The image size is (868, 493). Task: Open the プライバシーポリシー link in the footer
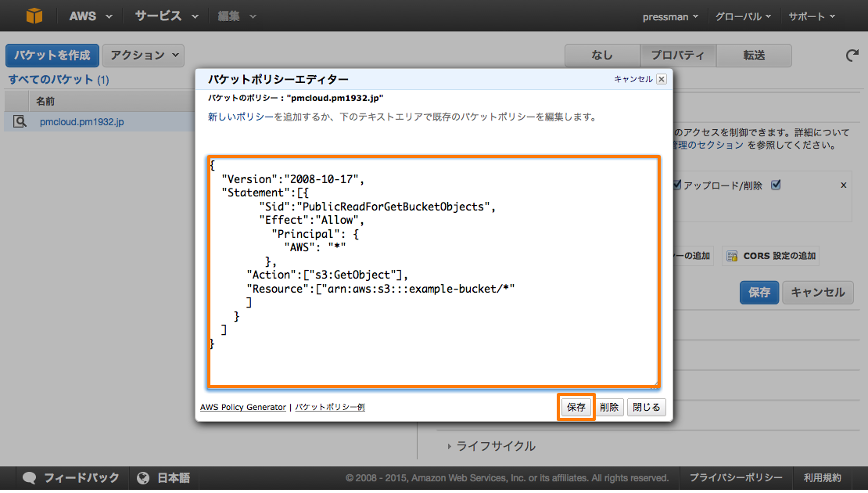(x=735, y=477)
